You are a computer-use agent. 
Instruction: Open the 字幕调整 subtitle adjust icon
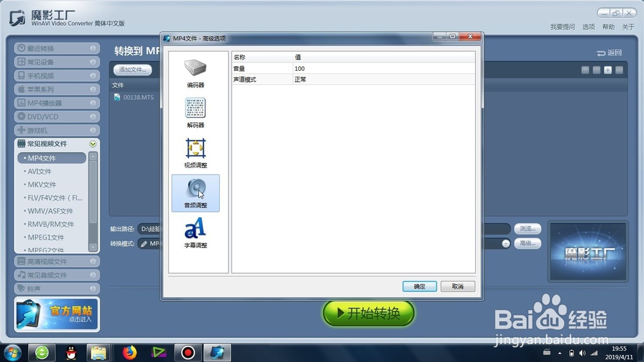pos(196,233)
